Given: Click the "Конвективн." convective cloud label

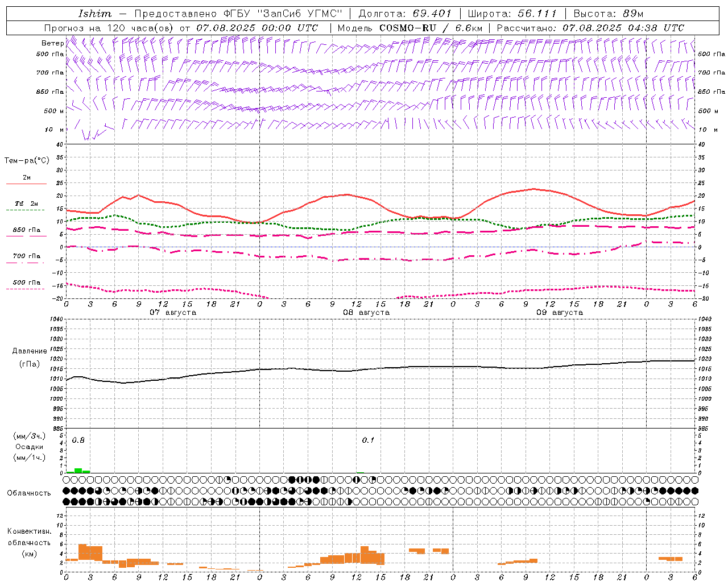Looking at the screenshot, I should (x=30, y=531).
